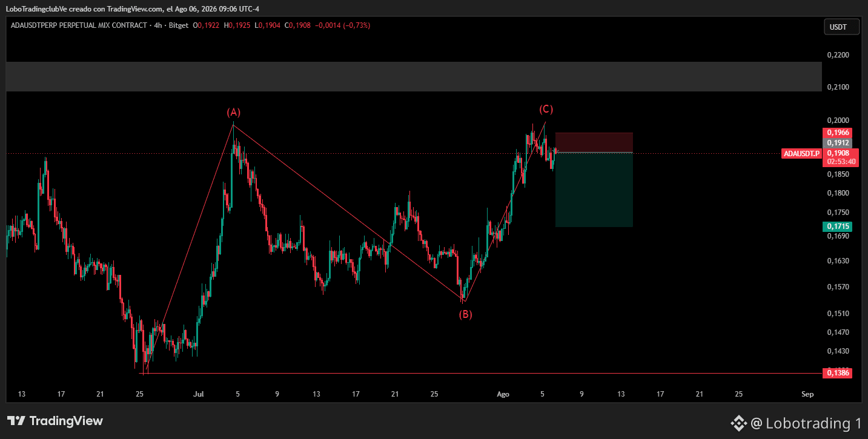Viewport: 868px width, 439px height.
Task: Click the 0,1510 price scale label
Action: (x=838, y=314)
